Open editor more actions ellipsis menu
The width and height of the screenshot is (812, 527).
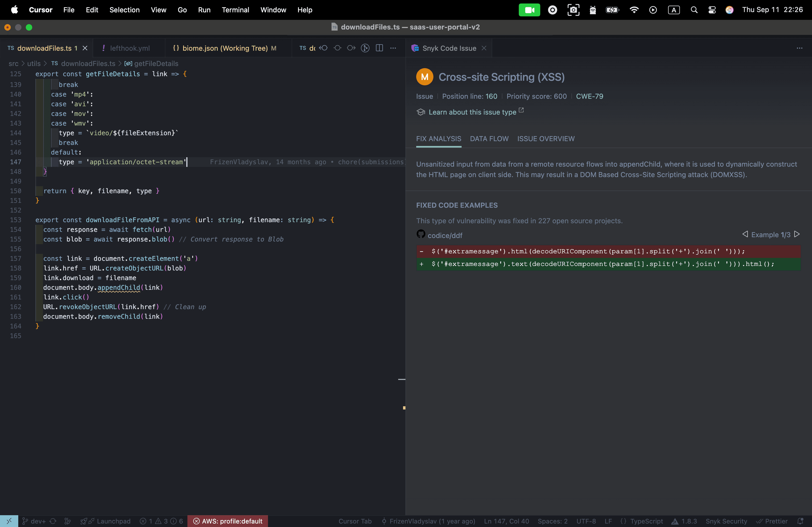393,48
